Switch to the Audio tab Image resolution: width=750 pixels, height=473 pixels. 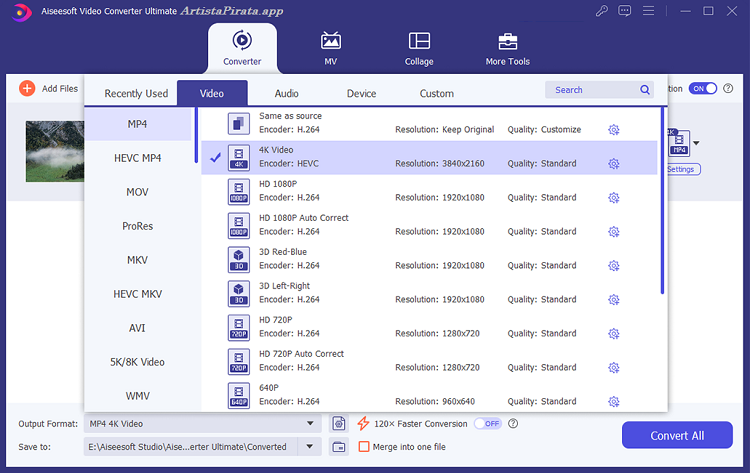coord(287,94)
